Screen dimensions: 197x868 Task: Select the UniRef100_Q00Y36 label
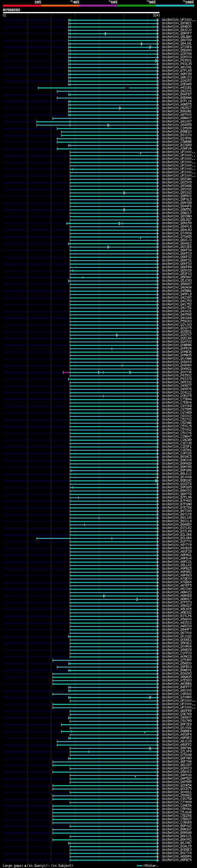click(177, 372)
